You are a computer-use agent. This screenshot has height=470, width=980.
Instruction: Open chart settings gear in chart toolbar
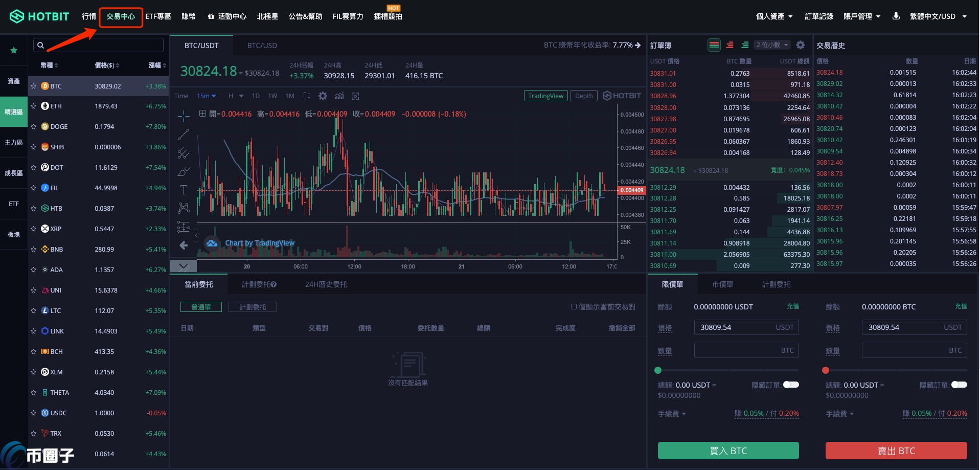[323, 96]
